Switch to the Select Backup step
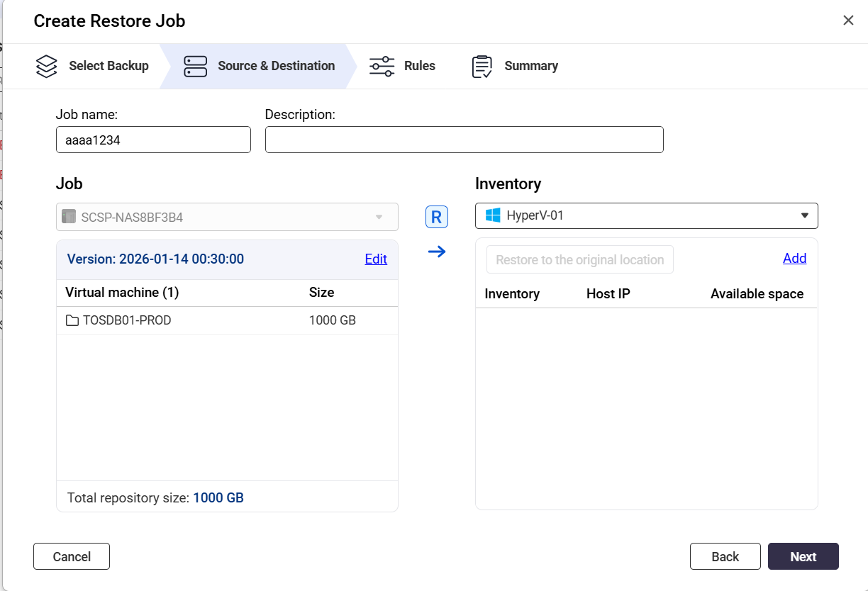The width and height of the screenshot is (868, 591). click(108, 66)
